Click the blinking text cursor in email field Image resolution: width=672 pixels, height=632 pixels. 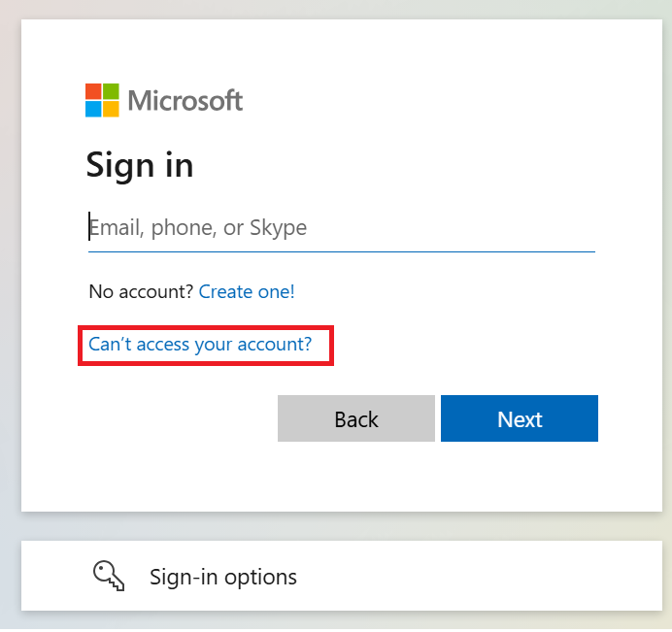[x=89, y=226]
